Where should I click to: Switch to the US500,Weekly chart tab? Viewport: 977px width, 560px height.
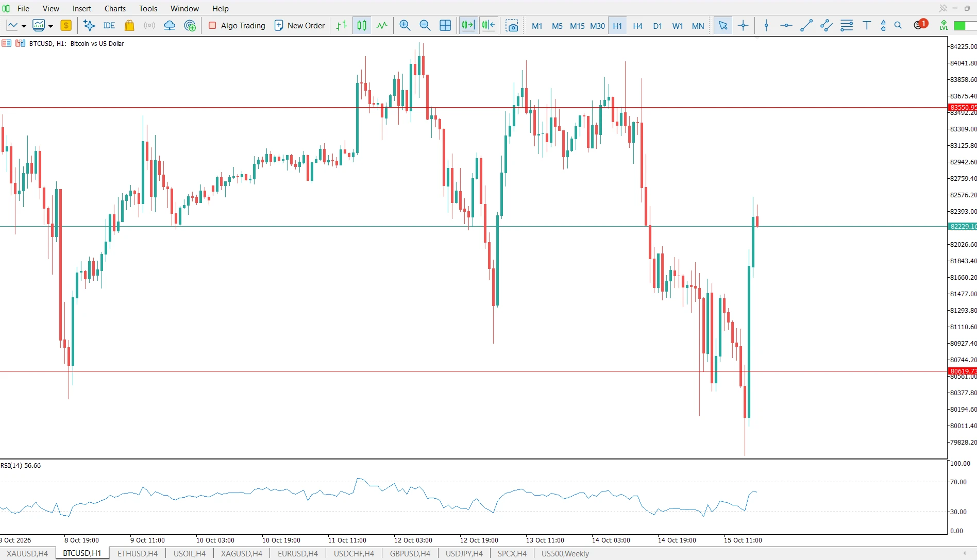pos(565,553)
